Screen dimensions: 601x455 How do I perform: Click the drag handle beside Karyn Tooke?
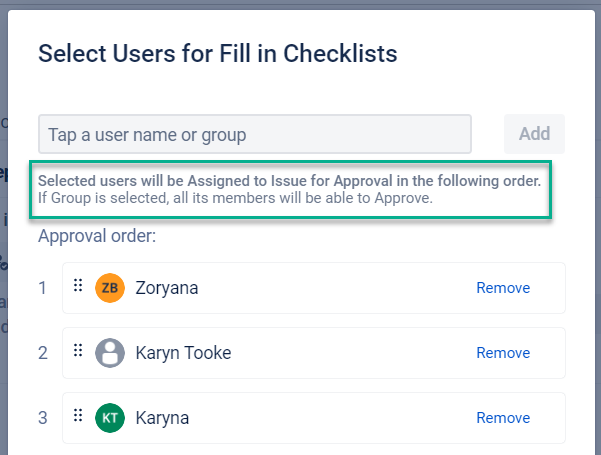(78, 352)
